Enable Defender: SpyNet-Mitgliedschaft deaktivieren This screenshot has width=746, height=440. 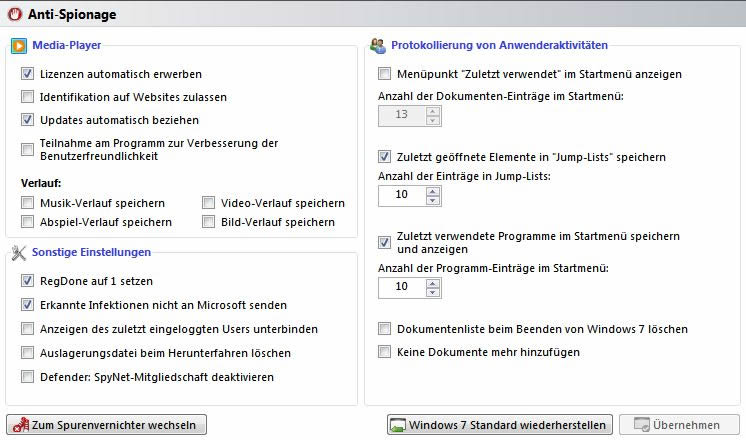(x=28, y=377)
